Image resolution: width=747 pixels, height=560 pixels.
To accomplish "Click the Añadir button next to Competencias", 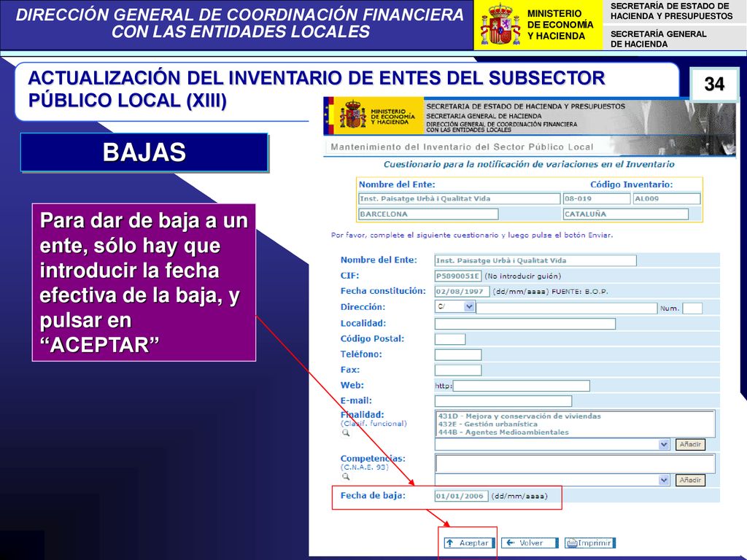I will click(x=690, y=480).
